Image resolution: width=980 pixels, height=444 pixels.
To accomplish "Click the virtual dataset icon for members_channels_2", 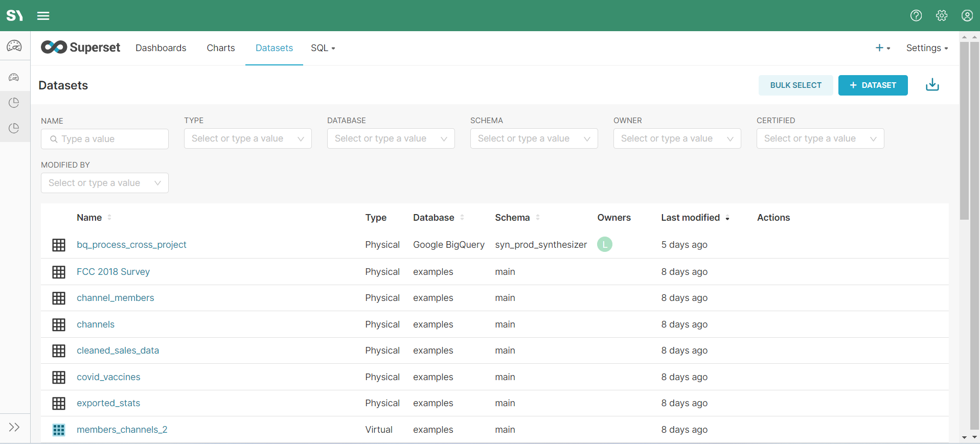I will click(59, 430).
